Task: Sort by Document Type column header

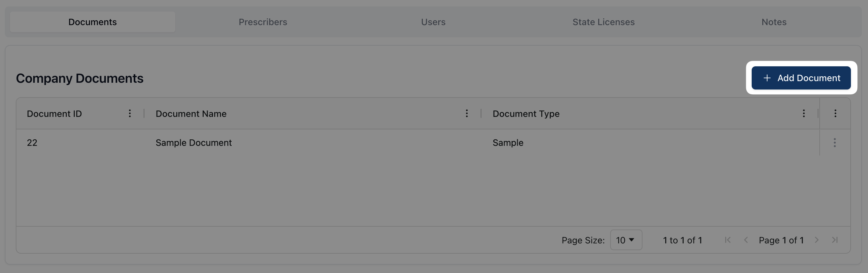Action: (526, 114)
